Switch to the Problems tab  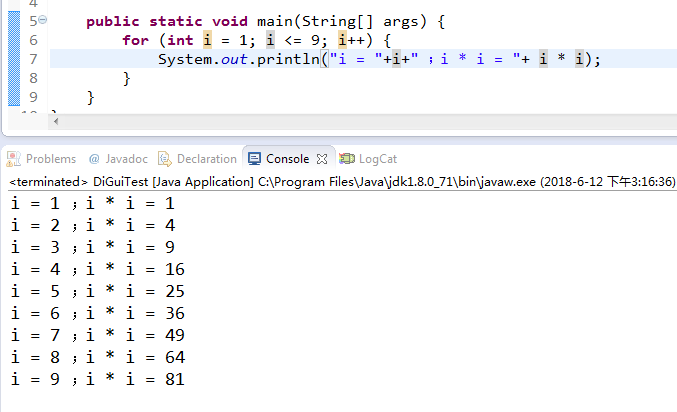pos(50,159)
